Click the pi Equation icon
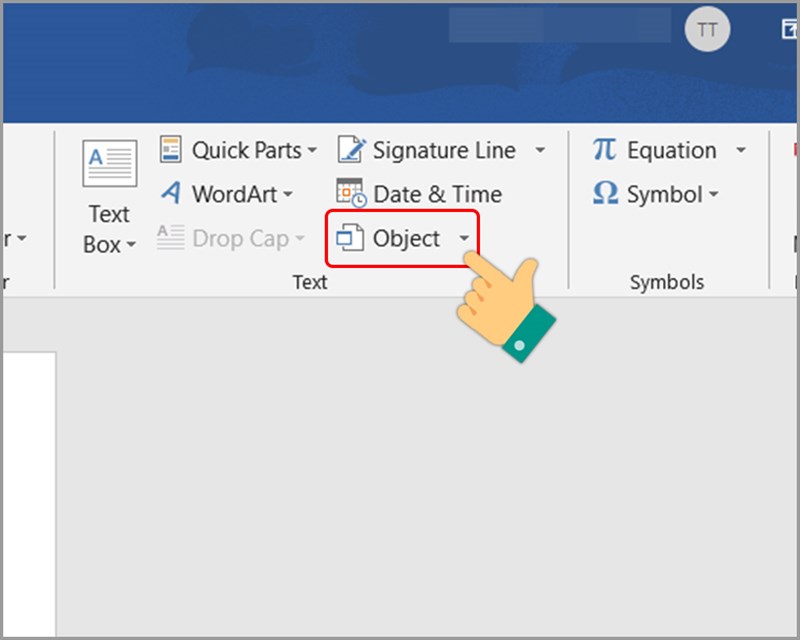 [x=604, y=150]
